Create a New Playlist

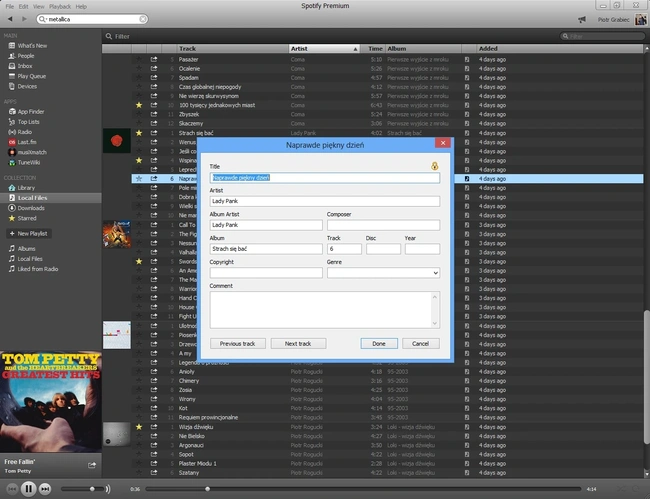pyautogui.click(x=29, y=233)
